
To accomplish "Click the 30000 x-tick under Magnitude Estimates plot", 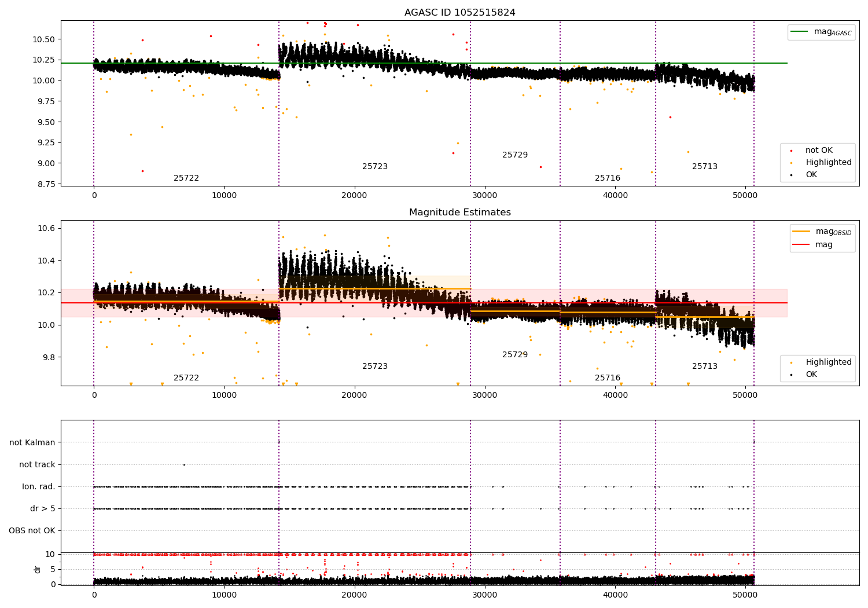I will [485, 395].
